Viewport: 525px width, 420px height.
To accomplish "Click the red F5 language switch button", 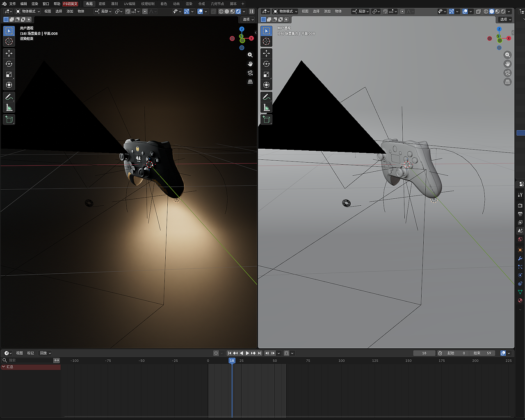I will 70,4.
